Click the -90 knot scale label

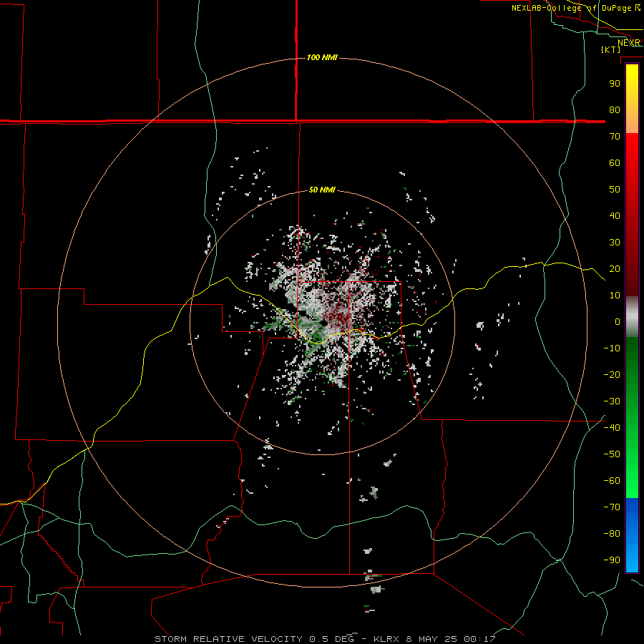[612, 560]
